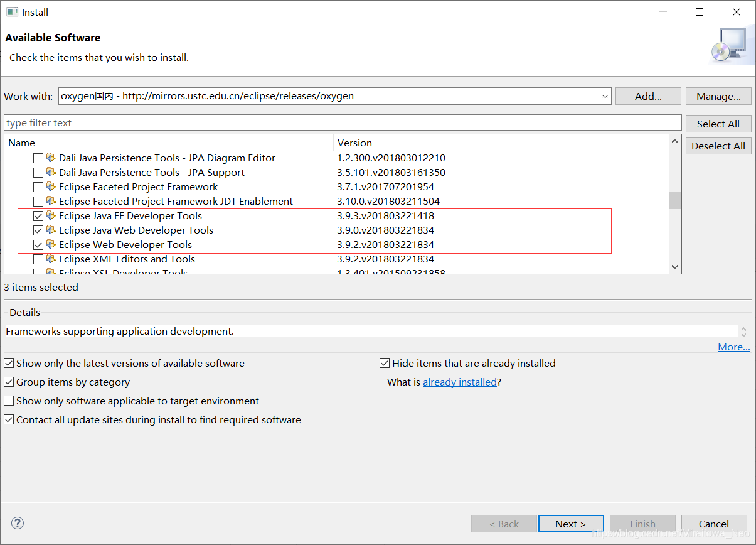Disable 'Group items by category'
This screenshot has width=756, height=545.
click(x=9, y=382)
